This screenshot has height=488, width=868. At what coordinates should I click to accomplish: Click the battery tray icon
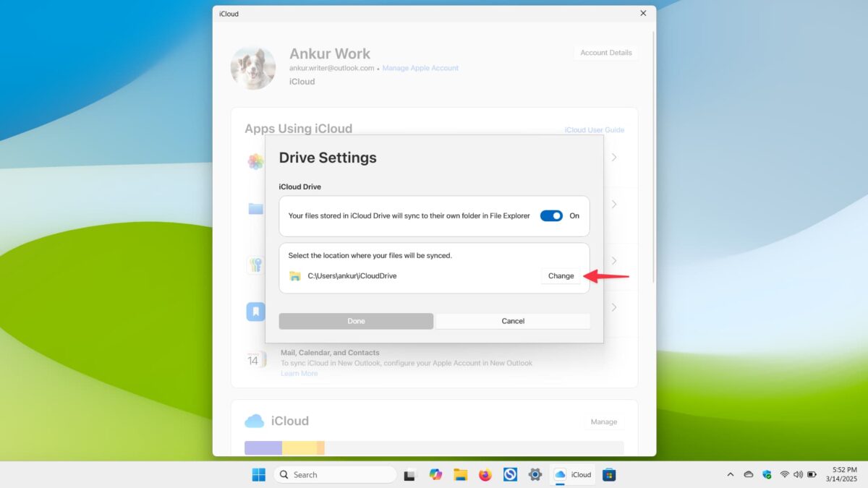click(812, 474)
